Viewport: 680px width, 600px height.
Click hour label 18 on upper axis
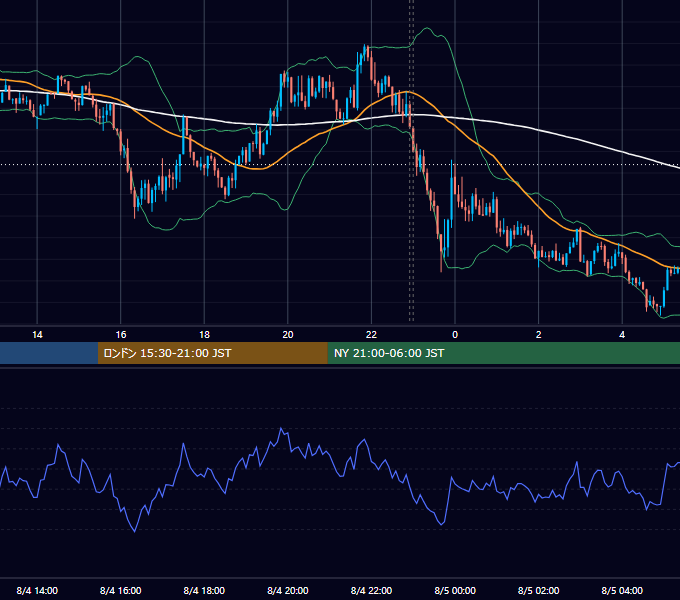(204, 335)
